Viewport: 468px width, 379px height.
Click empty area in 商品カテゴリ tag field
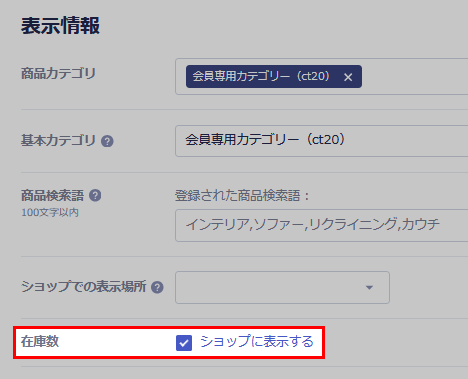point(413,77)
